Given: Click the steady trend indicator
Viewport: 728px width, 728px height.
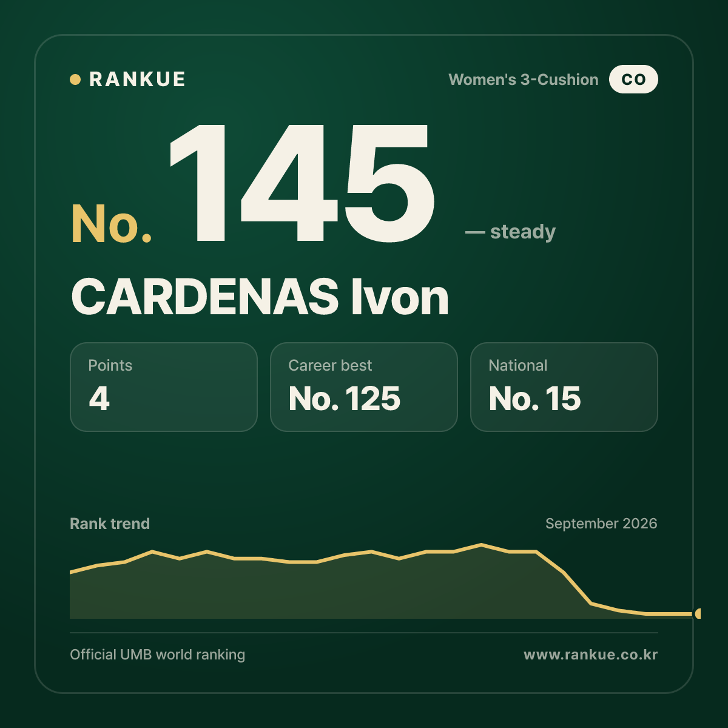Looking at the screenshot, I should (510, 232).
